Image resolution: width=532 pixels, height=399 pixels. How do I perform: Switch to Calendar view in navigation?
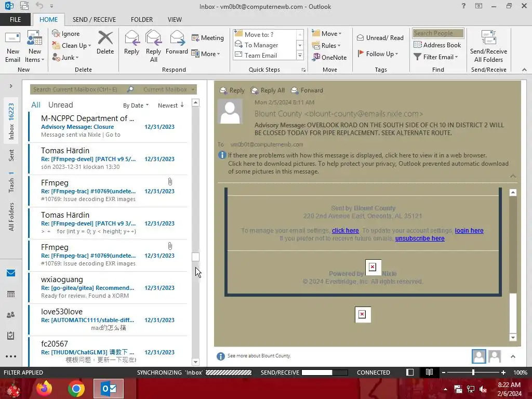(x=11, y=294)
